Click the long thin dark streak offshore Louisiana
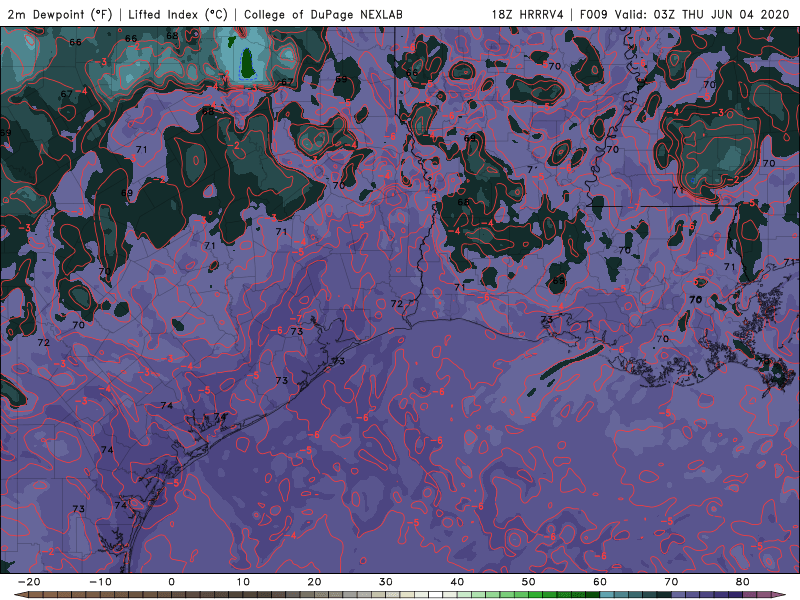800x600 pixels. point(572,361)
